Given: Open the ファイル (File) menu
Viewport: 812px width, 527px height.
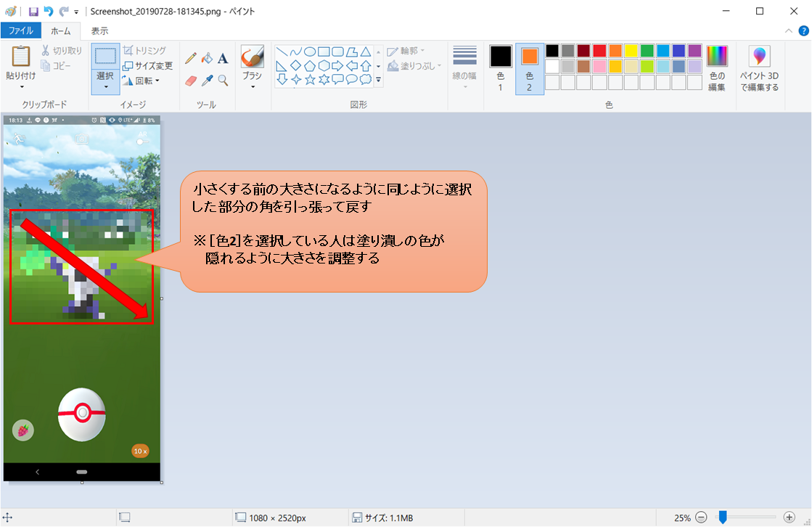Looking at the screenshot, I should pyautogui.click(x=22, y=30).
